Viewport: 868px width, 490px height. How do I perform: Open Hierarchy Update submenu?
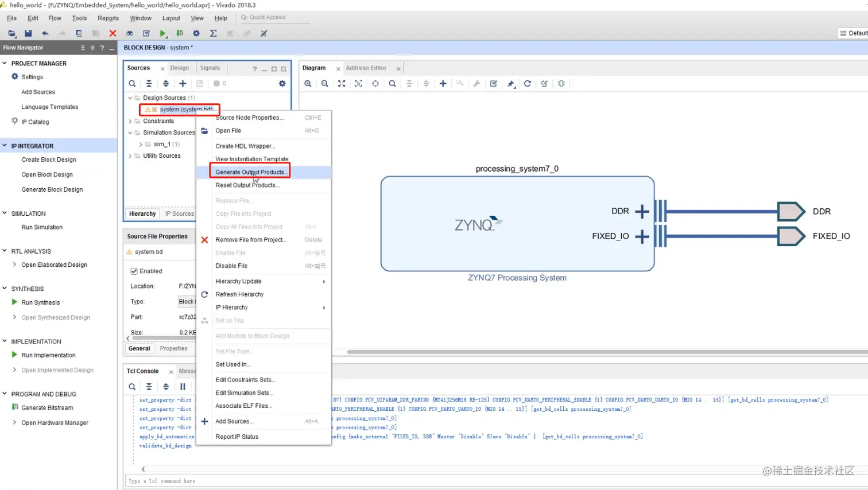pyautogui.click(x=263, y=281)
